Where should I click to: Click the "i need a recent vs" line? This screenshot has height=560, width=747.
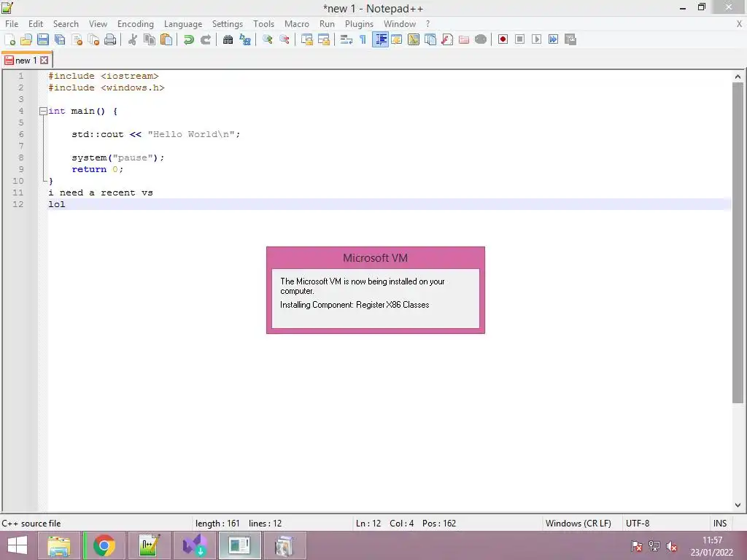tap(101, 192)
